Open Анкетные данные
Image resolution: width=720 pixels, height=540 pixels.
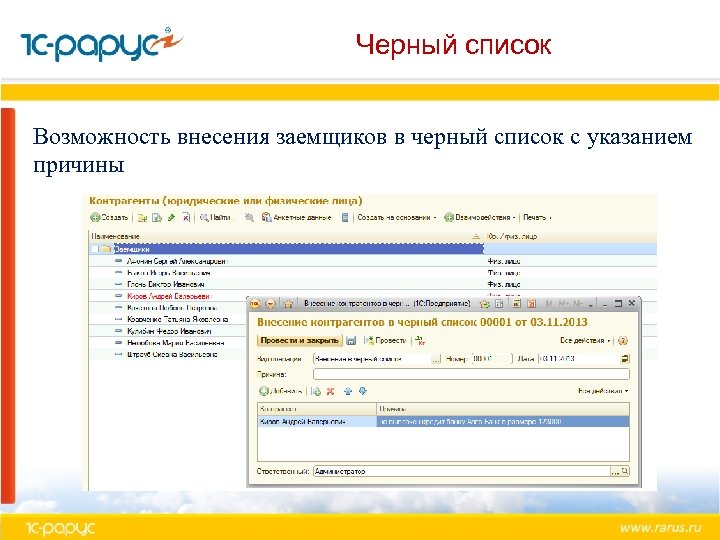click(297, 218)
